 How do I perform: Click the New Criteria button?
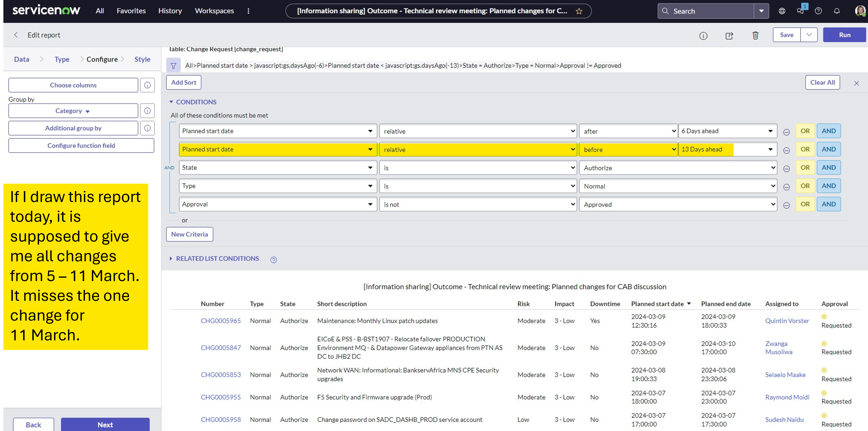click(189, 234)
